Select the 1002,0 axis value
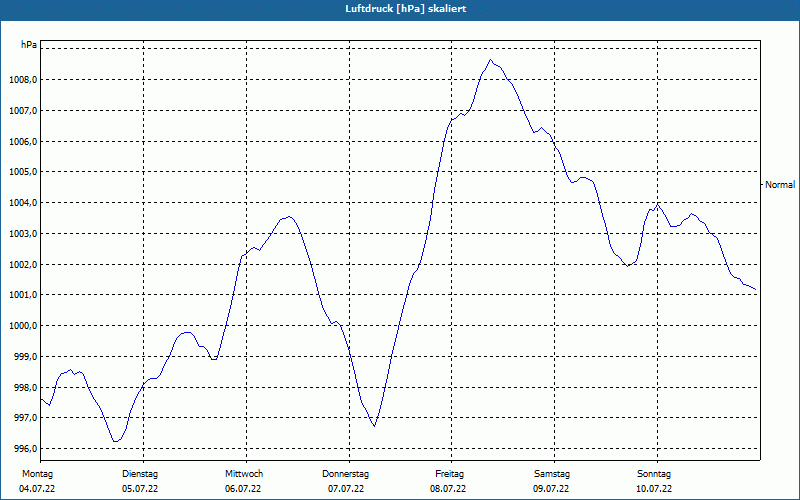Viewport: 800px width, 500px height. coord(22,264)
